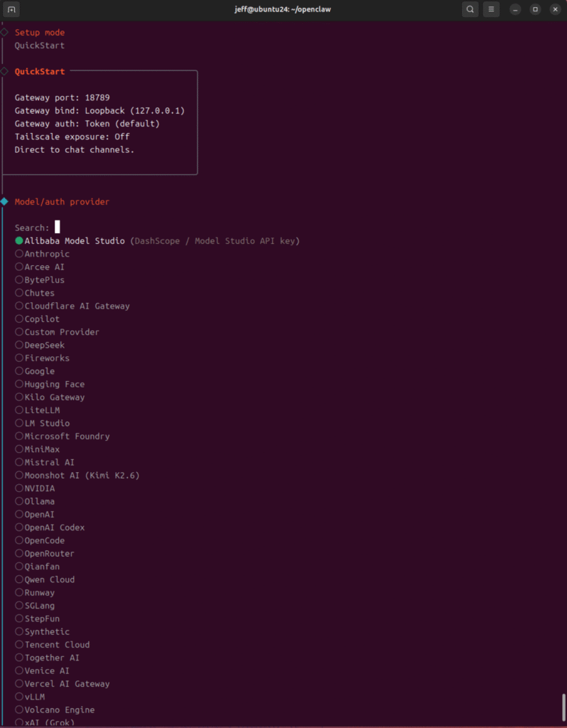Select the Anthropic radio option
Image resolution: width=567 pixels, height=728 pixels.
click(x=19, y=254)
